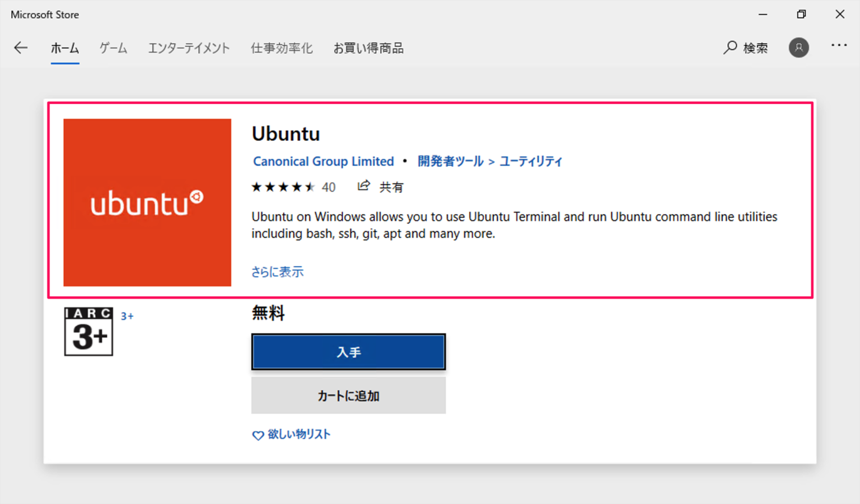Expand the description with さらに表示
This screenshot has width=860, height=504.
click(277, 271)
